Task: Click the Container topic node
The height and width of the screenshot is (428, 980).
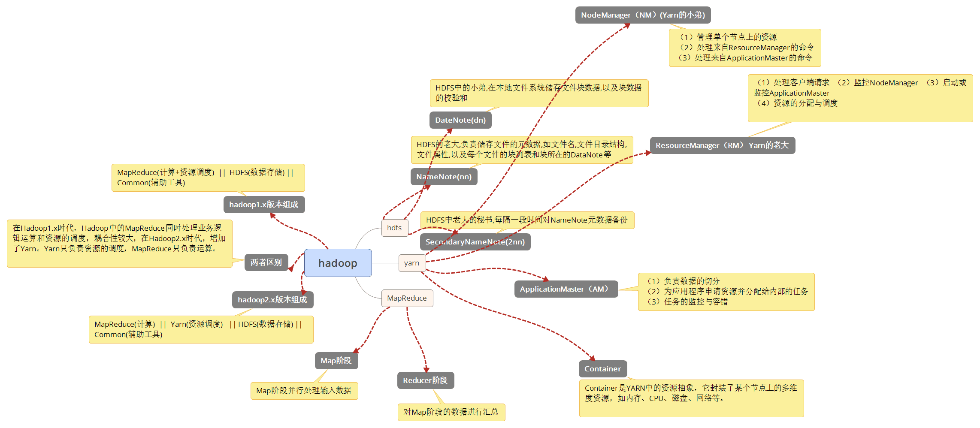Action: coord(602,369)
